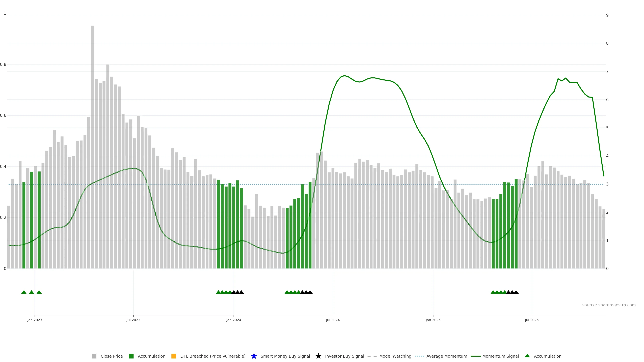Click the orange DTL Breached legend swatch
The width and height of the screenshot is (644, 362).
[x=174, y=356]
